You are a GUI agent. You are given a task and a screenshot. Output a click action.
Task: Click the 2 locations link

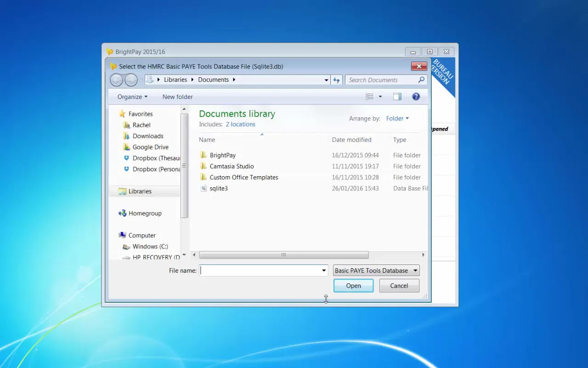240,124
